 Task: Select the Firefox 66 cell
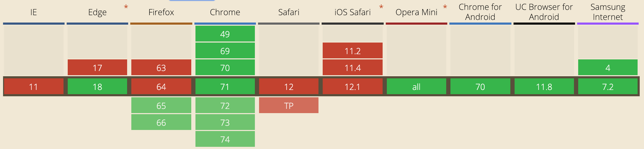point(161,122)
